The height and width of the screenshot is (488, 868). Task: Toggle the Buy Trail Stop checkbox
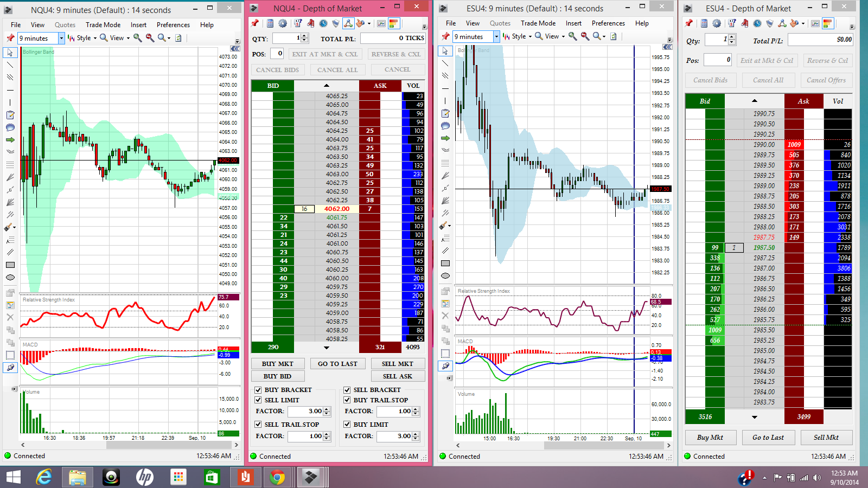(x=347, y=400)
